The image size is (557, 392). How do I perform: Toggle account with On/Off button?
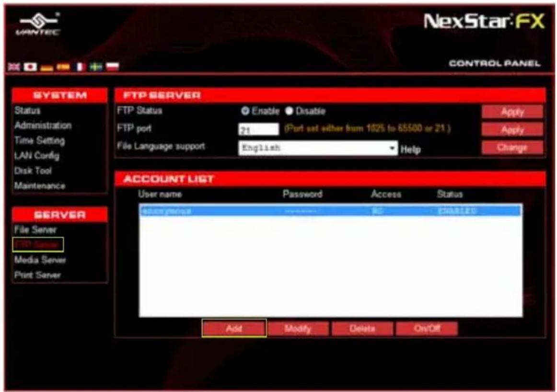pos(427,328)
